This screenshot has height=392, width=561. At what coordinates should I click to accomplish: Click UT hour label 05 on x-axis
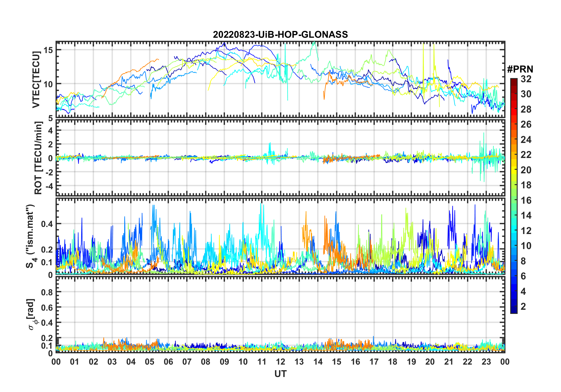[x=150, y=362]
